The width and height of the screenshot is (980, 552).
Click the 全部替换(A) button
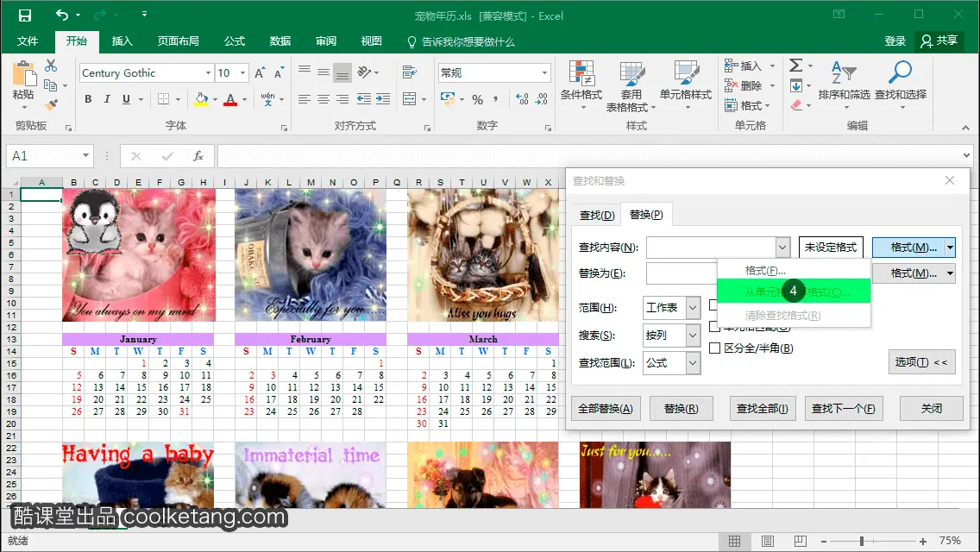(606, 408)
